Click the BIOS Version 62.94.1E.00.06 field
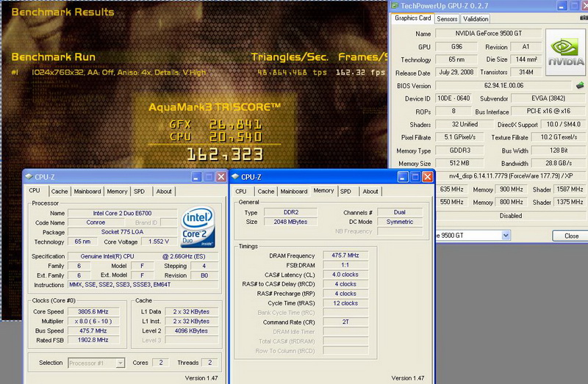Screen dimensions: 588x384 pos(503,85)
